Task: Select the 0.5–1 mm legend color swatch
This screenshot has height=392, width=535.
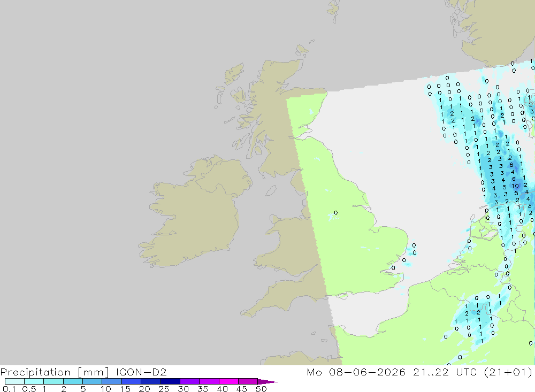Action: [34, 381]
